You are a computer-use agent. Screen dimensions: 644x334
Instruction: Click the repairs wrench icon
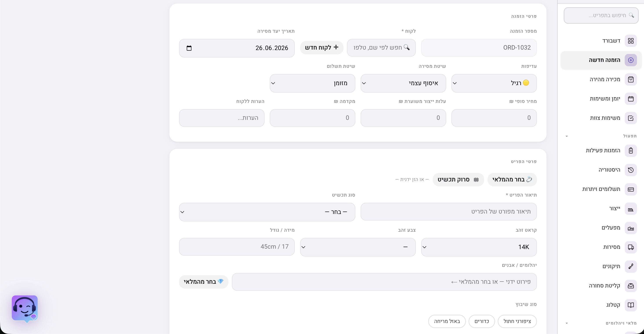pyautogui.click(x=630, y=266)
